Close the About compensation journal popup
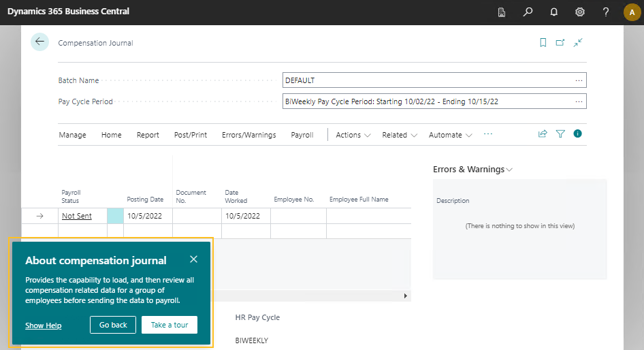 pyautogui.click(x=194, y=259)
